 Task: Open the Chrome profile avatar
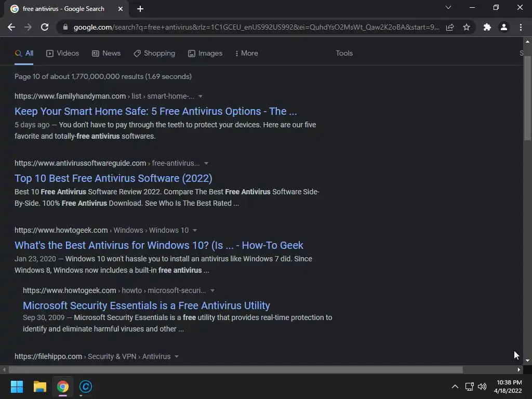pos(504,27)
